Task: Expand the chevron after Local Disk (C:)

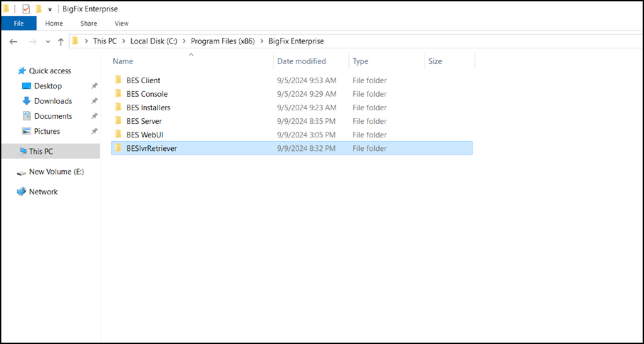Action: click(184, 41)
